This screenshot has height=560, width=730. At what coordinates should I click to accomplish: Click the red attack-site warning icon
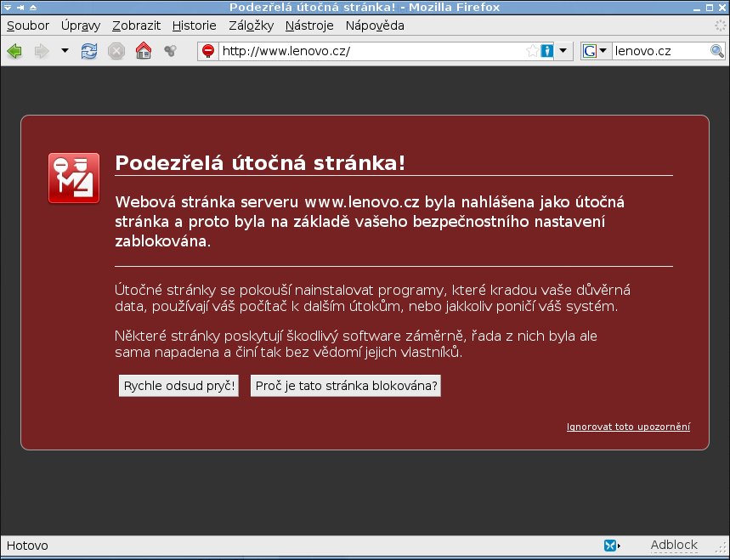(74, 178)
